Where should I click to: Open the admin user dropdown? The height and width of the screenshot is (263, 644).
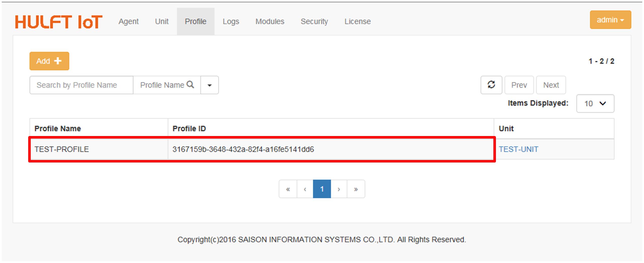click(x=610, y=20)
